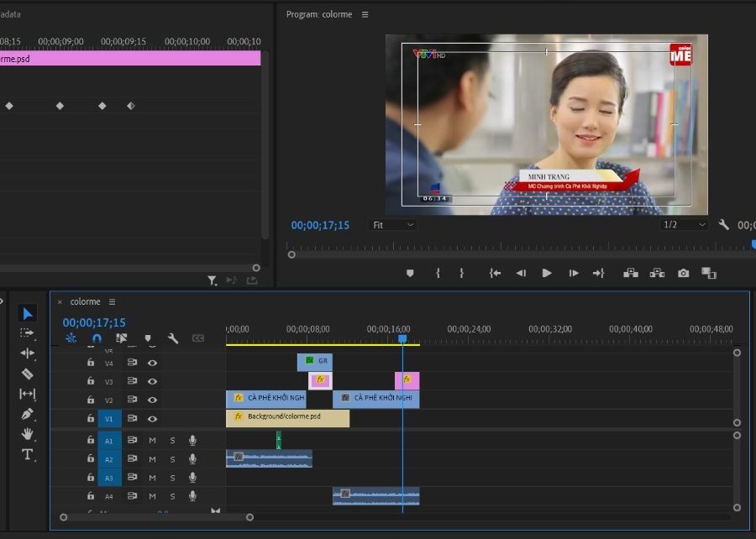Image resolution: width=756 pixels, height=539 pixels.
Task: Close the colorme sequence tab
Action: pyautogui.click(x=60, y=302)
